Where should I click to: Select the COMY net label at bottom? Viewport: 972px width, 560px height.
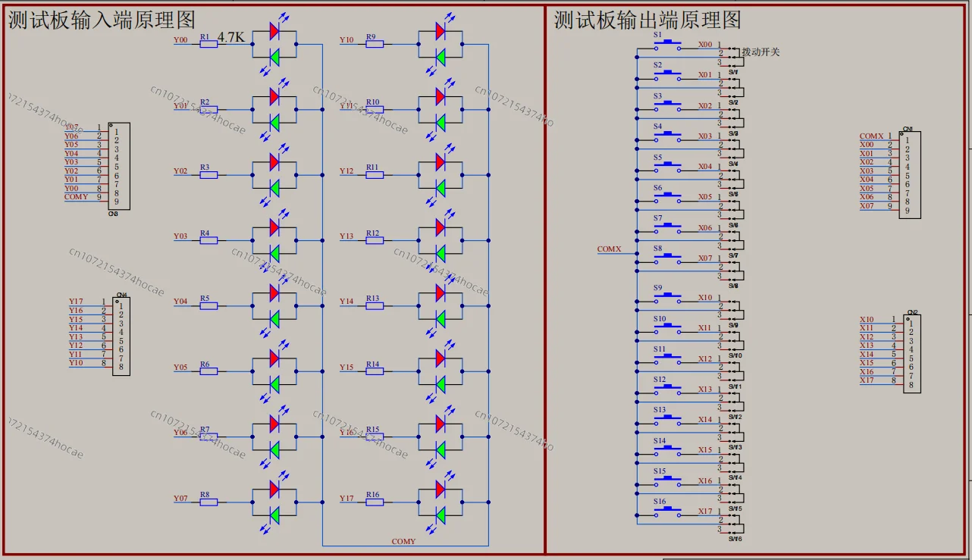pos(403,541)
